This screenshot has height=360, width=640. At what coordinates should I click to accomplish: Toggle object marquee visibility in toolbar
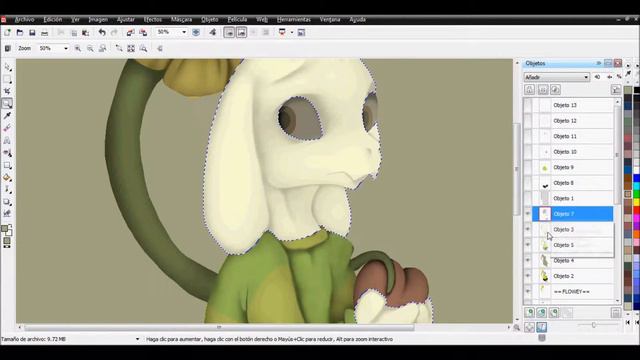241,32
